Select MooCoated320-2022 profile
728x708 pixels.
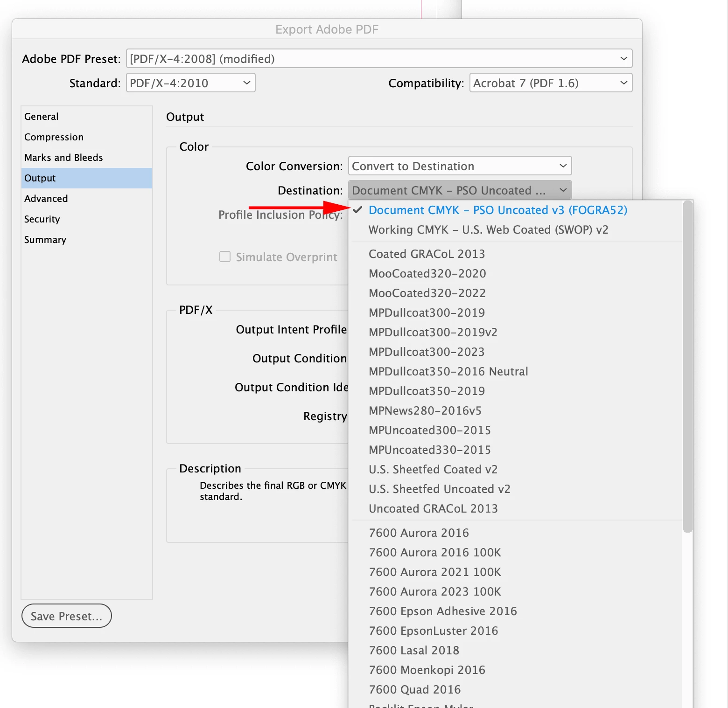coord(516,293)
